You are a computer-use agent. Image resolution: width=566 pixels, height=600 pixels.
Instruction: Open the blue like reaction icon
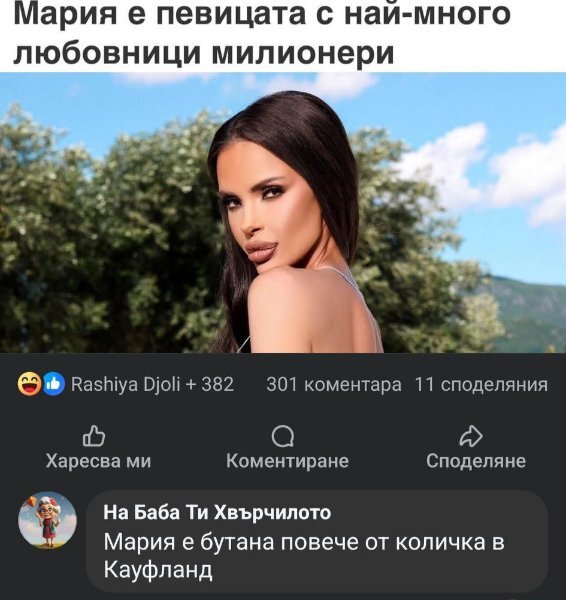tap(54, 384)
